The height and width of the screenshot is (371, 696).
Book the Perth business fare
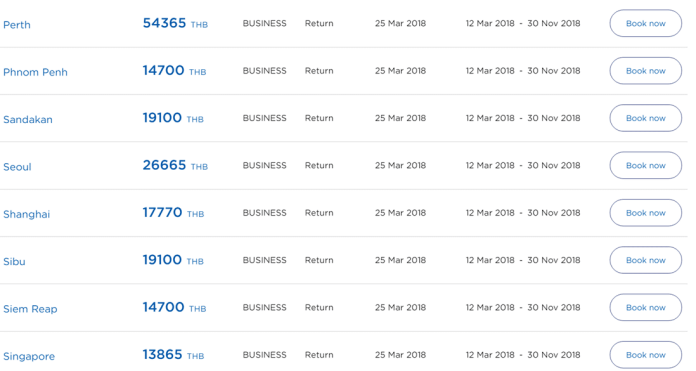coord(645,24)
